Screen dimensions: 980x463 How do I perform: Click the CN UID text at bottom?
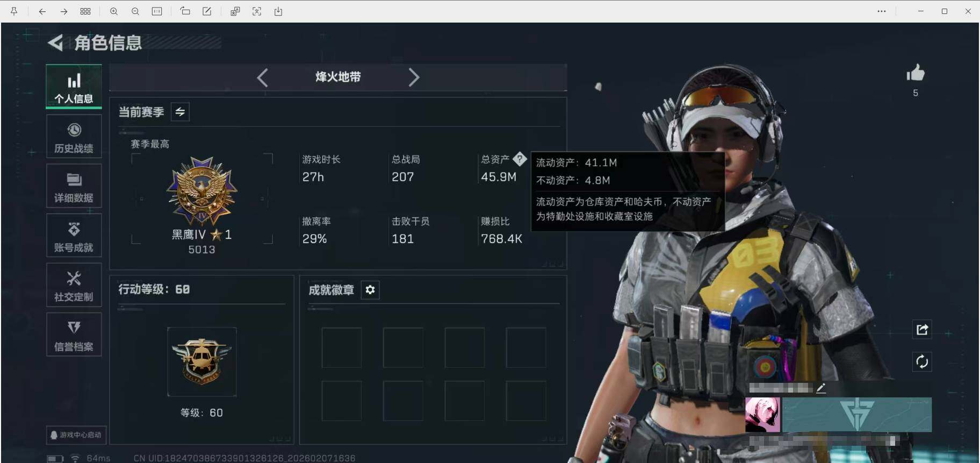(244, 458)
